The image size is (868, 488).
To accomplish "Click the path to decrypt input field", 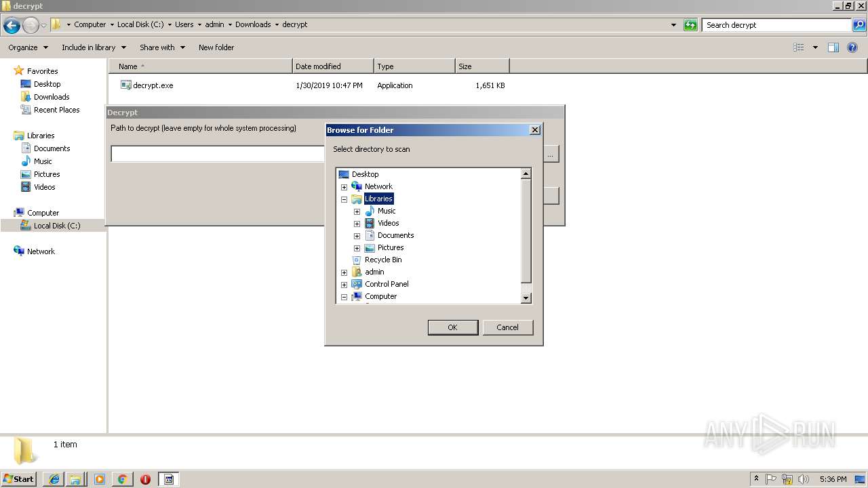I will 218,155.
